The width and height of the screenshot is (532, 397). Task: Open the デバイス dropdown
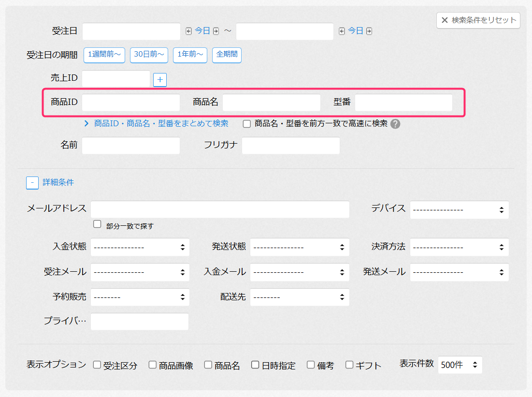459,210
